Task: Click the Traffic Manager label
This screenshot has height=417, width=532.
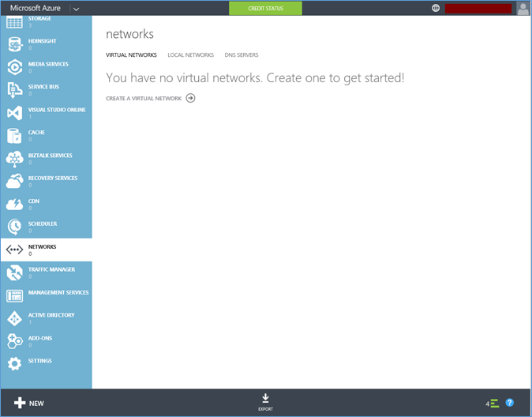Action: pos(51,269)
